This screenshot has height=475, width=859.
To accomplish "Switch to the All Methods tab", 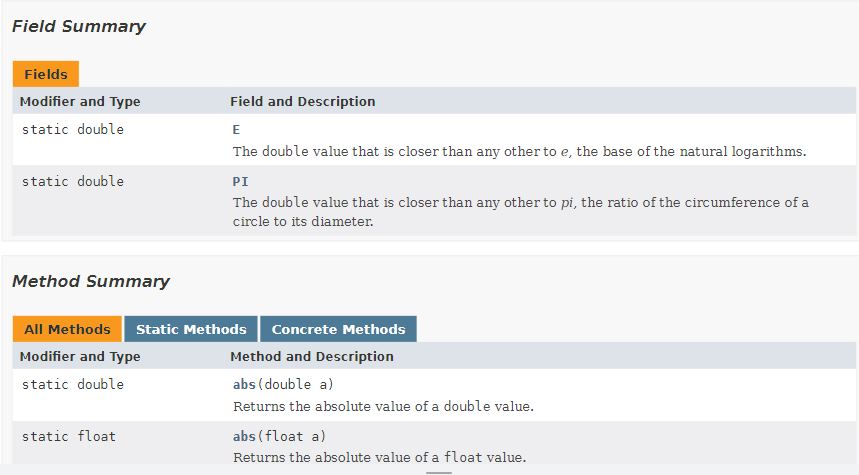I will (67, 329).
